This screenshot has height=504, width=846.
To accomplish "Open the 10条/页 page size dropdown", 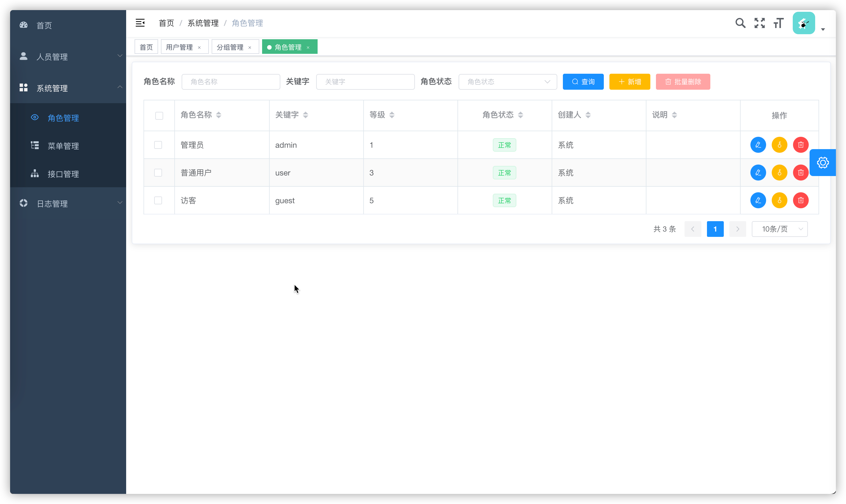I will tap(780, 229).
